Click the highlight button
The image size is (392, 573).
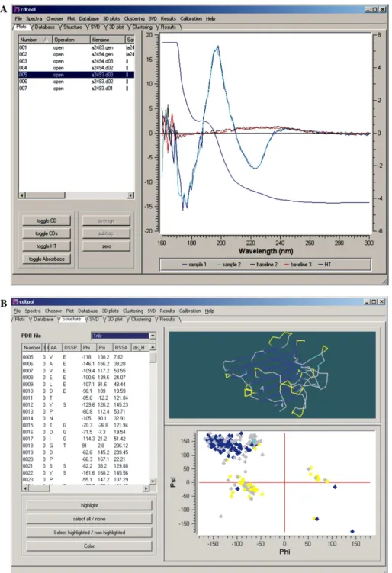89,505
